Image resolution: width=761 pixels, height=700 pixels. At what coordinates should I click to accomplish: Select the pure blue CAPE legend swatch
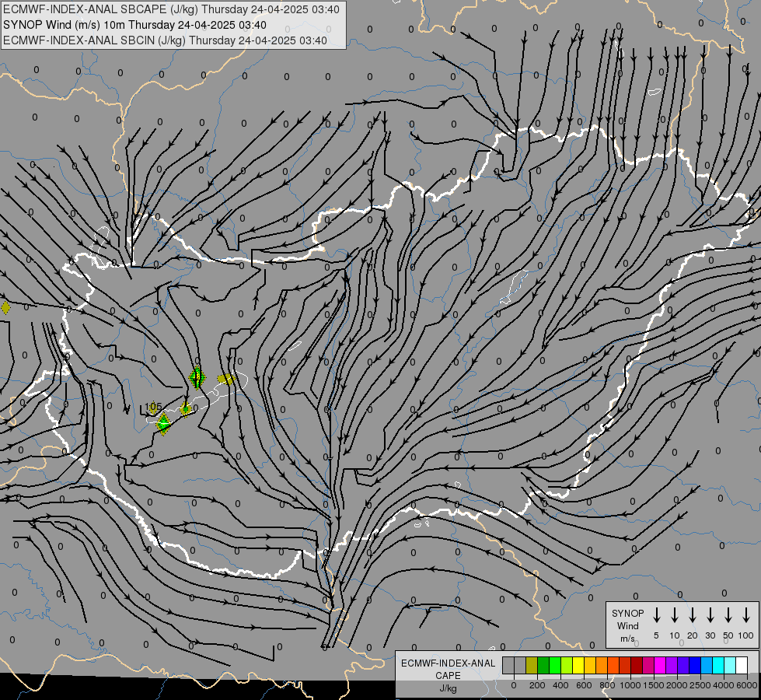[694, 665]
